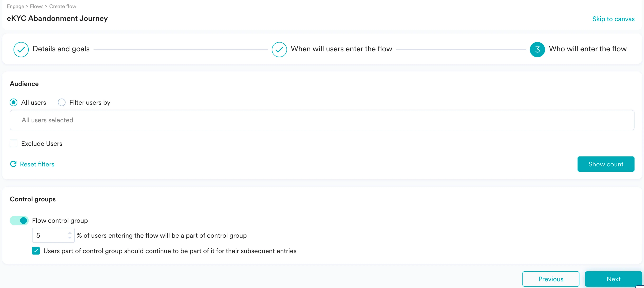This screenshot has width=644, height=288.
Task: Go back with the Previous button
Action: 550,279
